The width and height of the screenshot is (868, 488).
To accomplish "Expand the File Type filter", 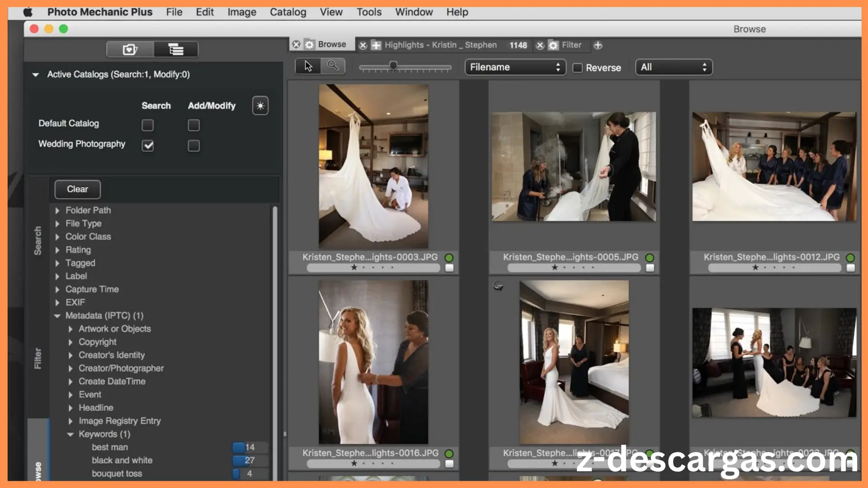I will click(x=57, y=224).
